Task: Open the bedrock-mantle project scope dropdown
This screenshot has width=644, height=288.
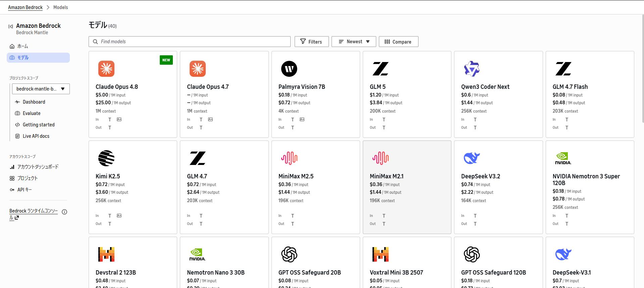Action: click(x=41, y=89)
